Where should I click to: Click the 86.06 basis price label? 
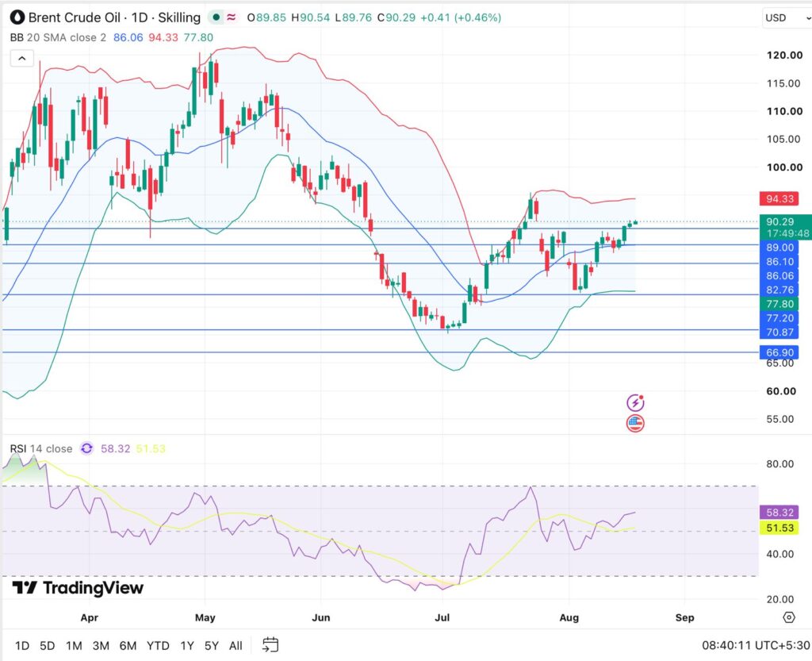click(x=779, y=275)
